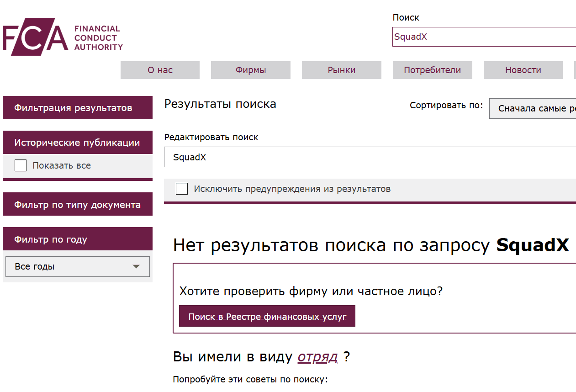Screen dimensions: 576x392
Task: Open the "Все годы" year dropdown
Action: coord(77,266)
